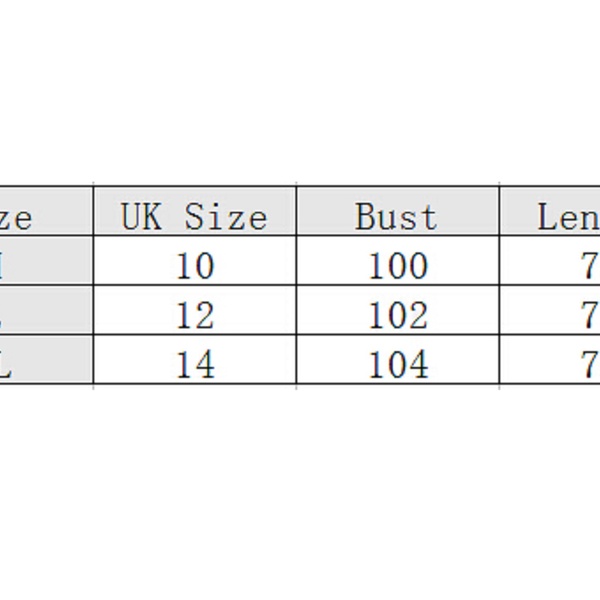Click the UK Size cell showing 14
This screenshot has width=600, height=600.
point(194,365)
